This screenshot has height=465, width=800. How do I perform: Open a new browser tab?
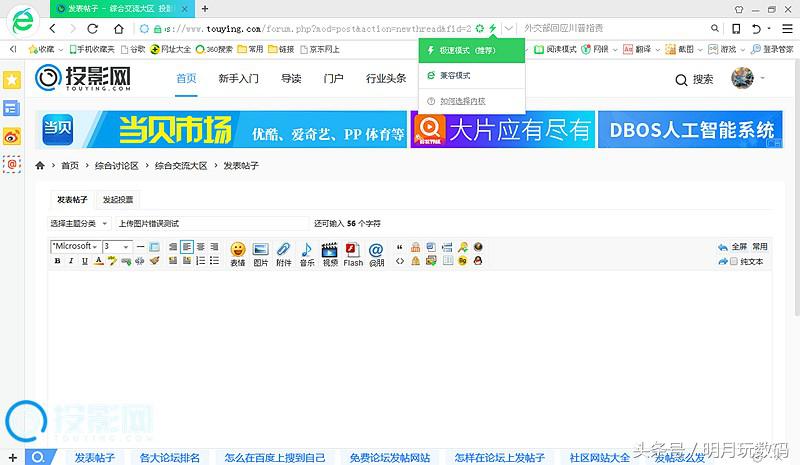click(x=205, y=9)
